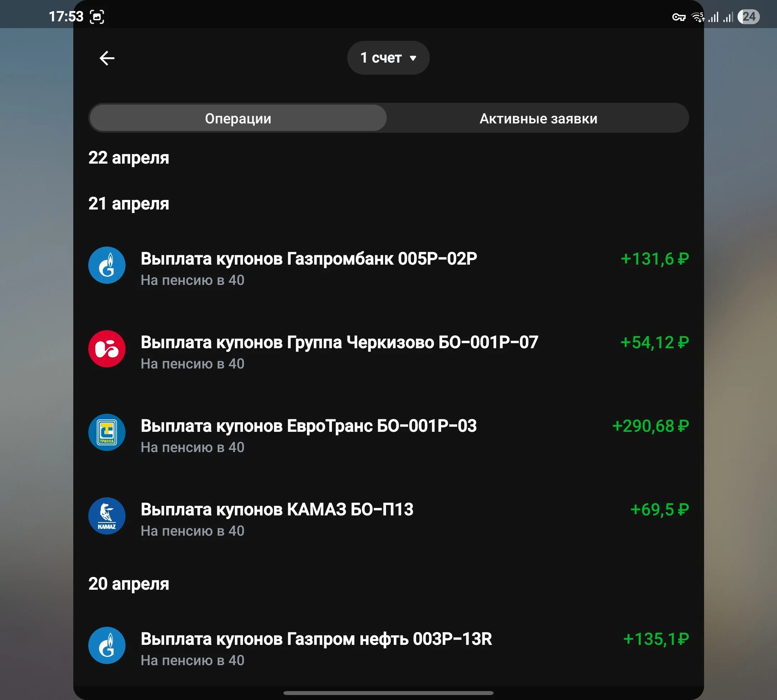Tap the VPN key status icon
The image size is (777, 700).
pyautogui.click(x=679, y=17)
